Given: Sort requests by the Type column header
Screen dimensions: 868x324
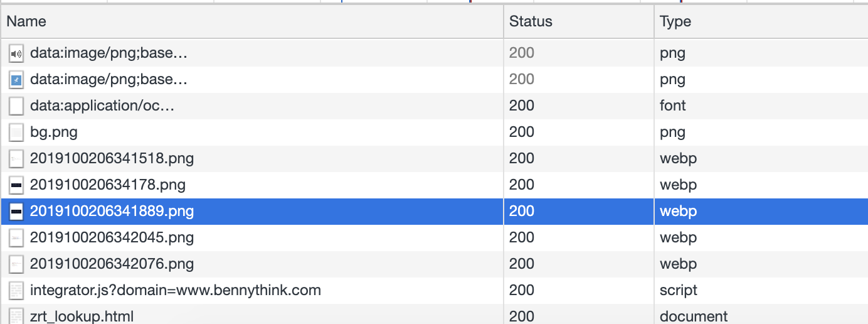Looking at the screenshot, I should [x=675, y=21].
